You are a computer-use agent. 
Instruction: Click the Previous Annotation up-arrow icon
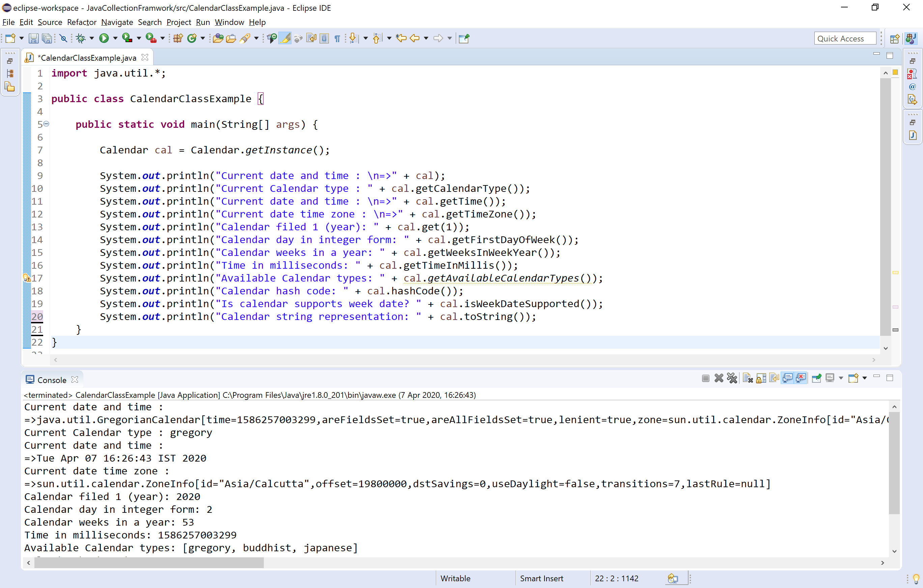click(377, 38)
